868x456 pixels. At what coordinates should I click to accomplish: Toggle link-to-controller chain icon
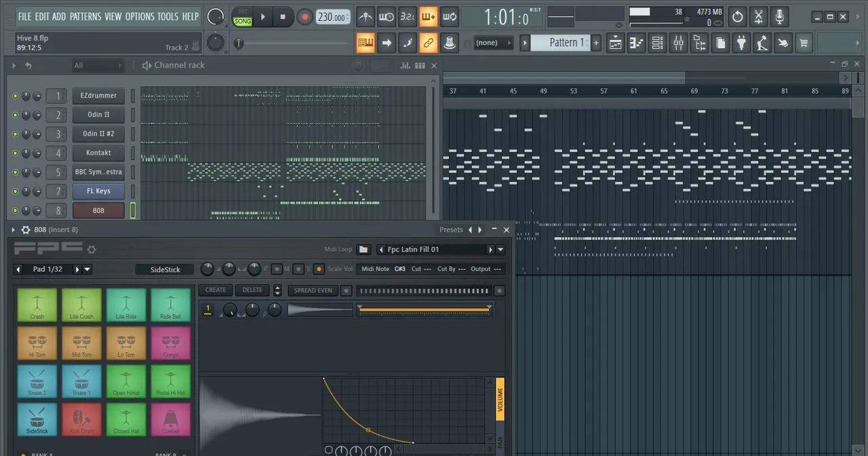(429, 43)
